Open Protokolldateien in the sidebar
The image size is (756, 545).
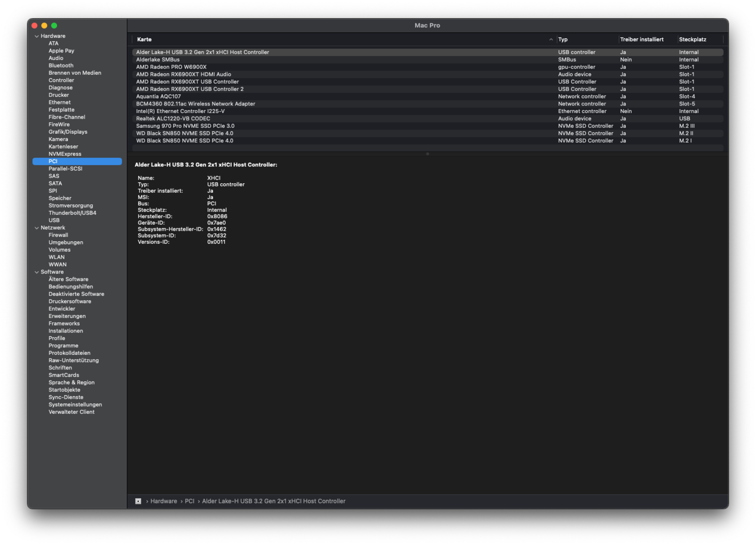coord(69,353)
